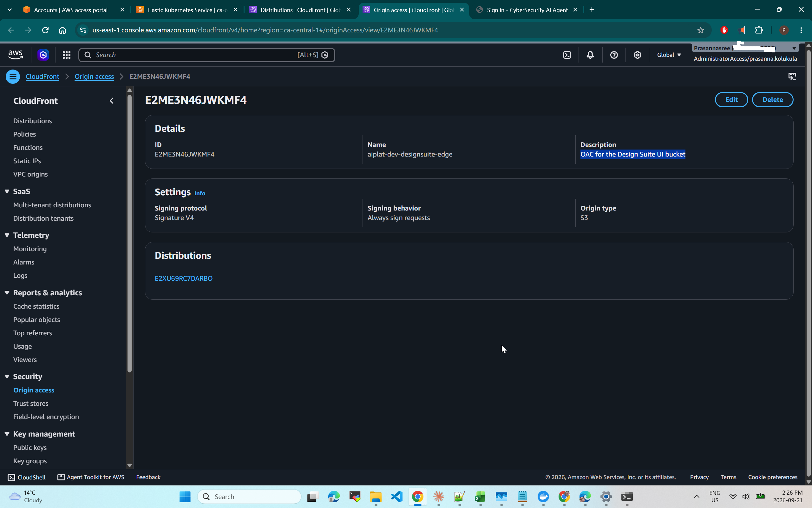Open Visual Studio Code from taskbar

(396, 497)
